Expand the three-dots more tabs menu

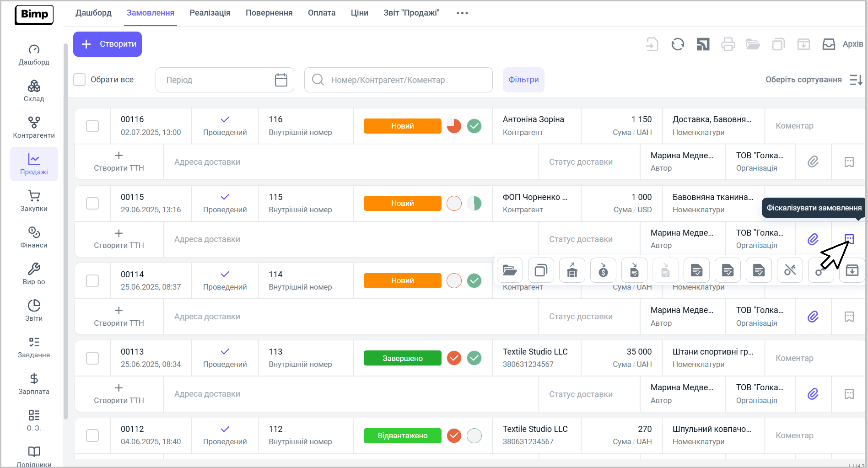(x=462, y=13)
